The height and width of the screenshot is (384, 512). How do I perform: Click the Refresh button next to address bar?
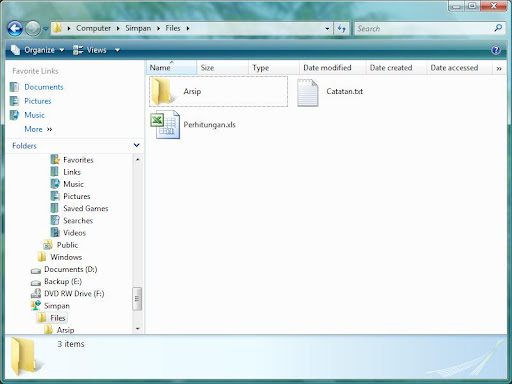341,29
